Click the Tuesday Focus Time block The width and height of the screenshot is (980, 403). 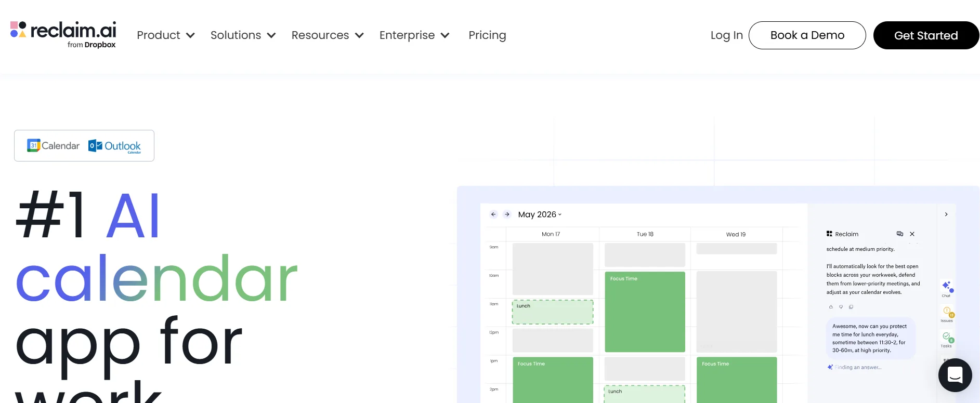645,312
